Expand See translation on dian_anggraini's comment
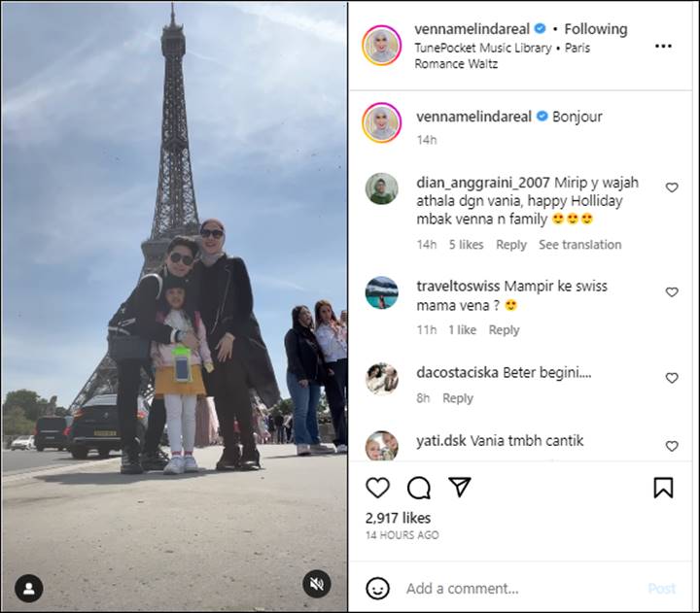This screenshot has height=613, width=700. point(579,245)
